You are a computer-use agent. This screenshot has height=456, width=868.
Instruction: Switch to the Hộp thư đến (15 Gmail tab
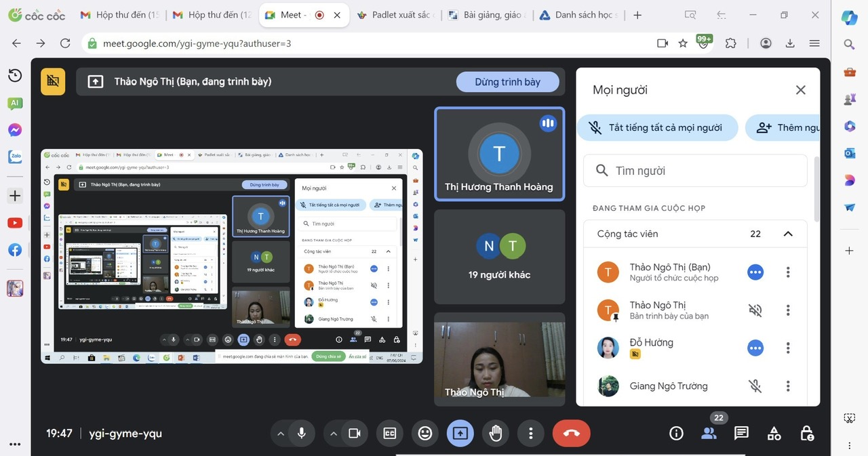tap(119, 15)
